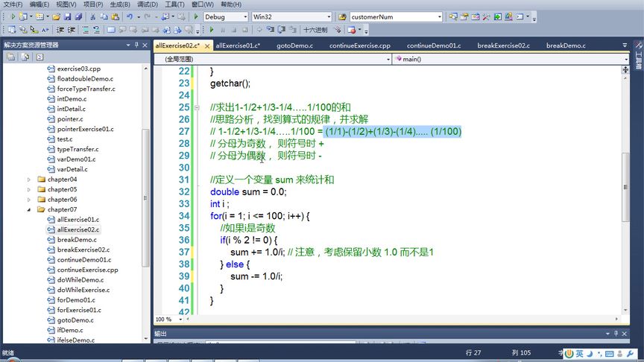644x362 pixels.
Task: Toggle auto-hide pin on Output panel
Action: pos(616,334)
